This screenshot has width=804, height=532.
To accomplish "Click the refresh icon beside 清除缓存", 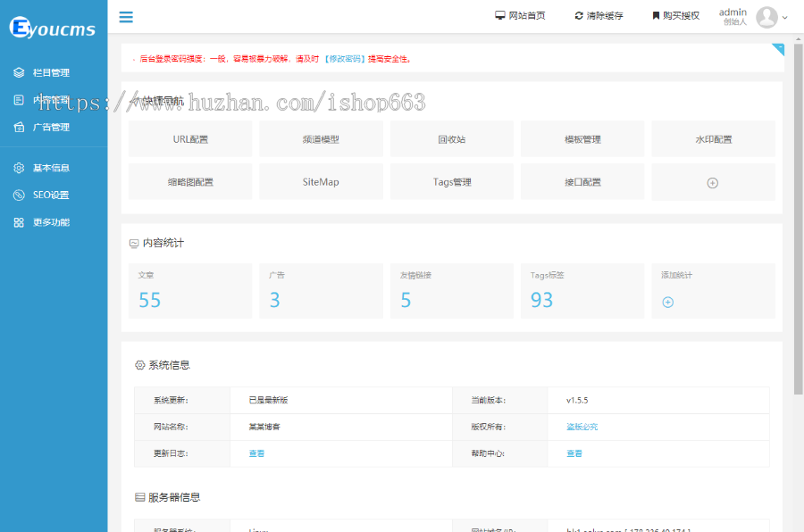I will click(x=579, y=15).
